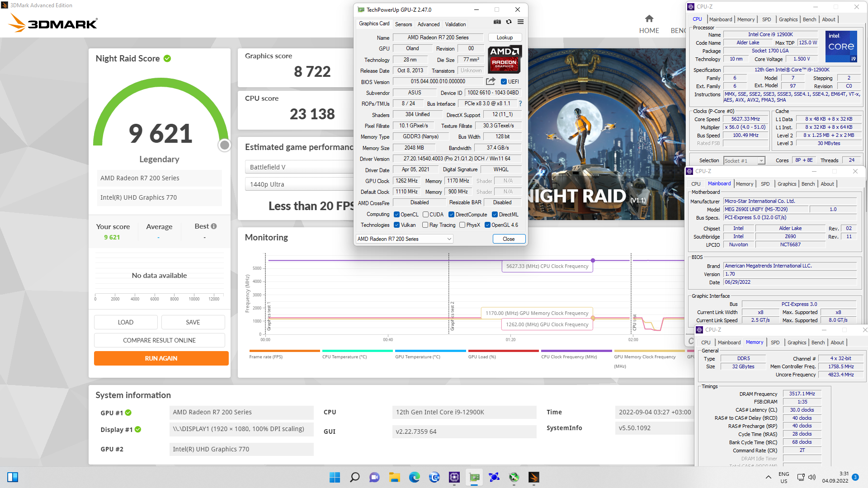Click the 3DMark logo
The image size is (868, 488).
pos(53,23)
